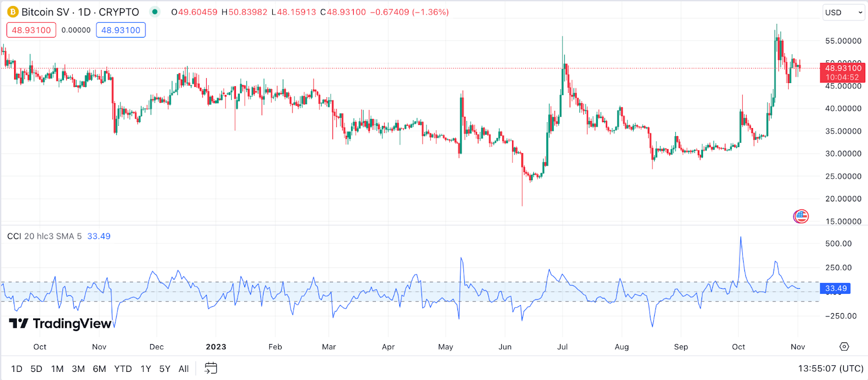This screenshot has height=380, width=868.
Task: Click the Sep label on time axis
Action: coord(681,346)
